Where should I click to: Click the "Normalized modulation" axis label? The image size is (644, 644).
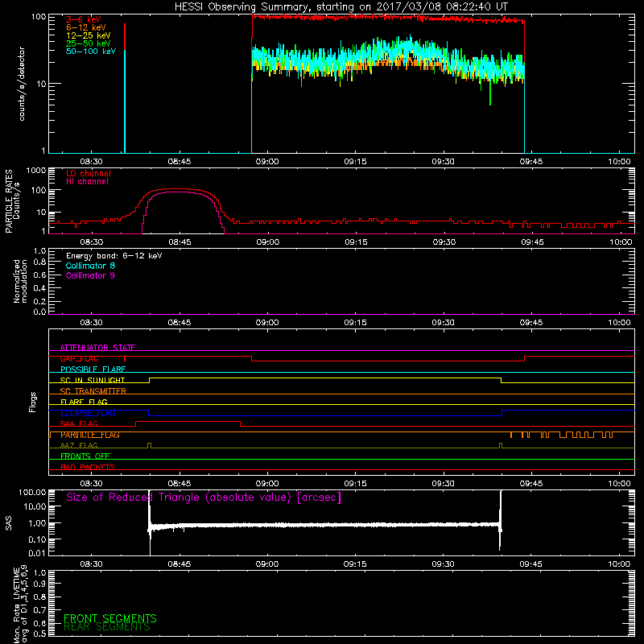[21, 281]
